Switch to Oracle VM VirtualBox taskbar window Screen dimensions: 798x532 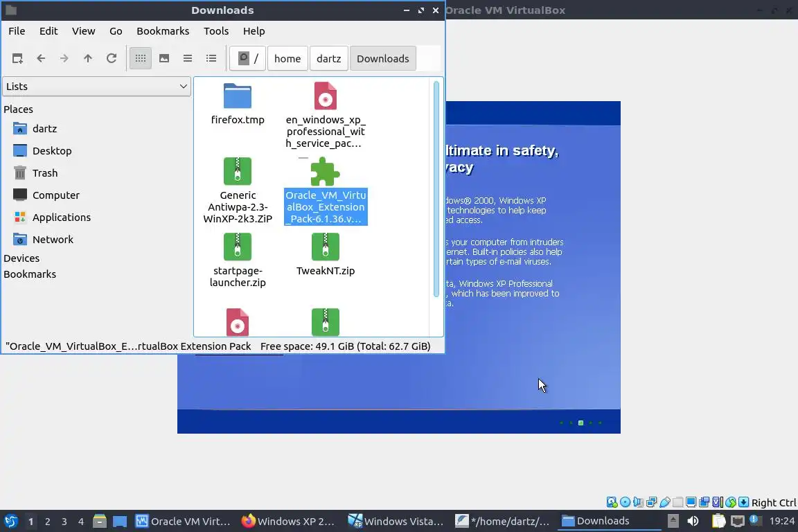tap(183, 522)
